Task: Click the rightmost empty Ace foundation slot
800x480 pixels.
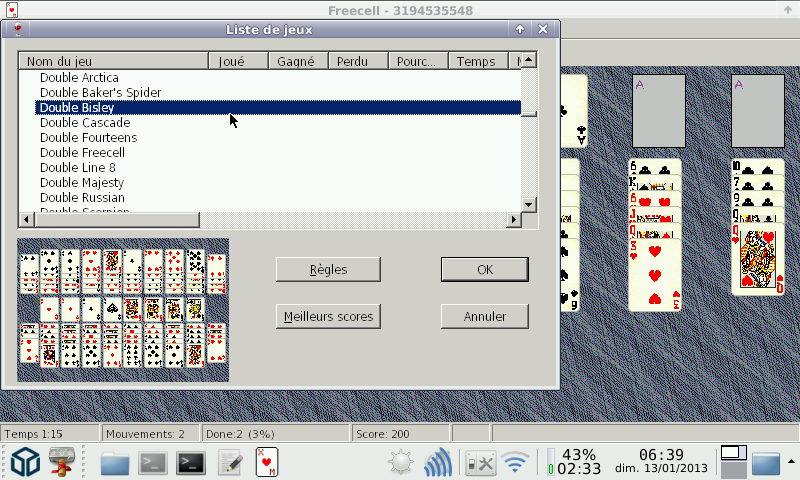Action: 758,111
